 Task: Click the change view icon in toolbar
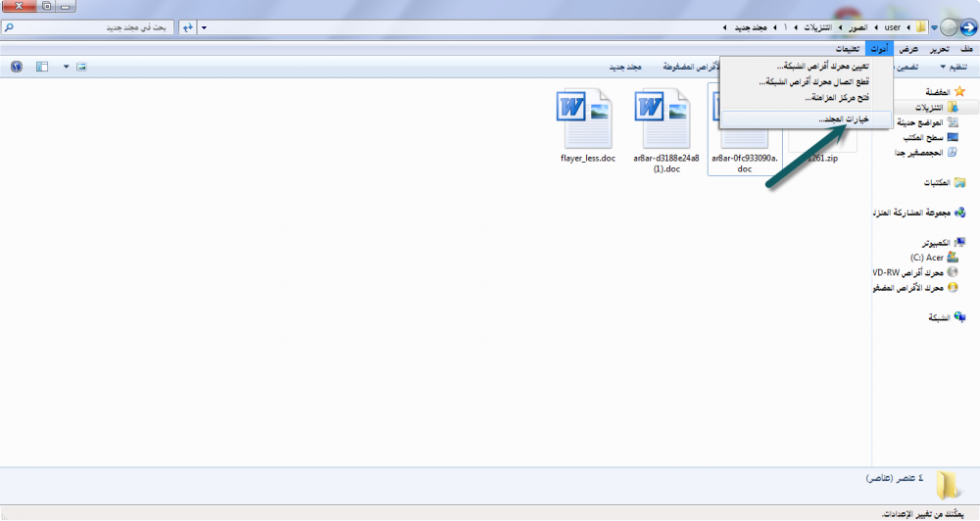81,67
